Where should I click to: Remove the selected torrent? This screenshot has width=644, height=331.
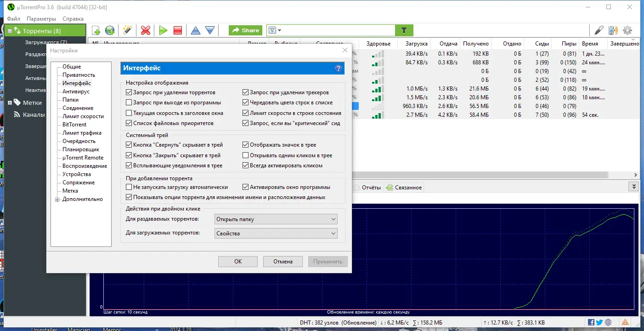click(x=145, y=30)
